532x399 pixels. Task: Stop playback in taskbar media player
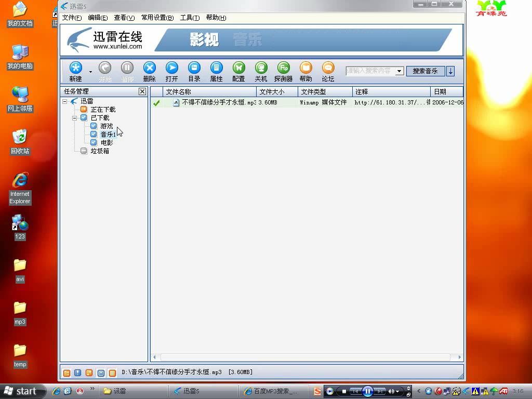click(344, 391)
